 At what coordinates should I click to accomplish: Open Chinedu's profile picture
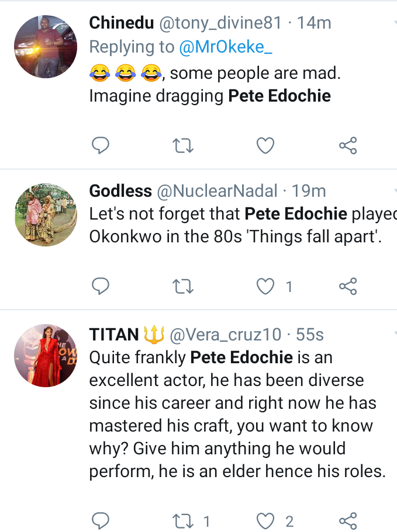point(46,47)
